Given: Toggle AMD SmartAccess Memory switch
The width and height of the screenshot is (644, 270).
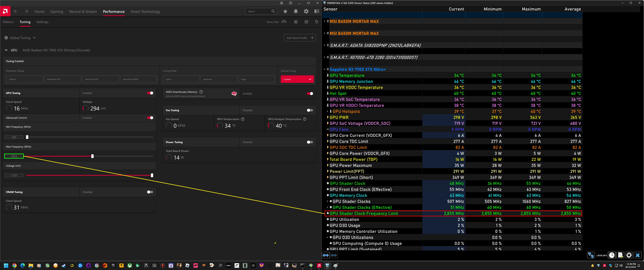Looking at the screenshot, I should (x=310, y=94).
